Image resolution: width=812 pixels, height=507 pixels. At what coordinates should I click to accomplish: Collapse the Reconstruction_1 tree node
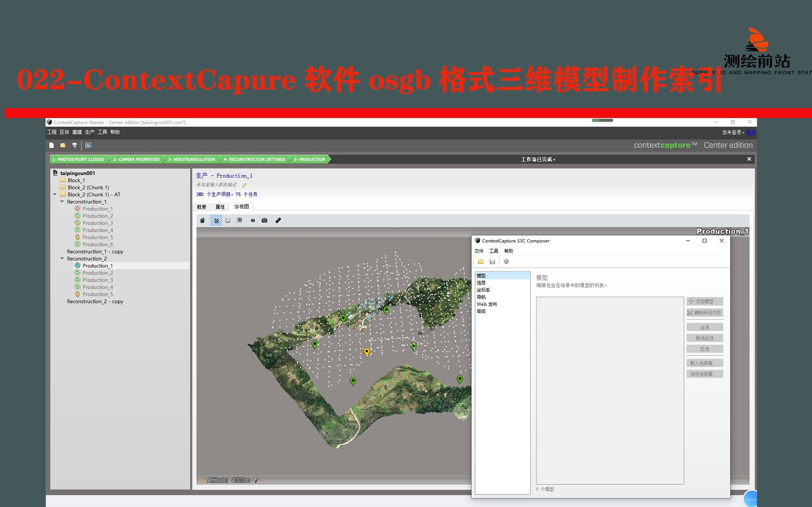pyautogui.click(x=62, y=201)
